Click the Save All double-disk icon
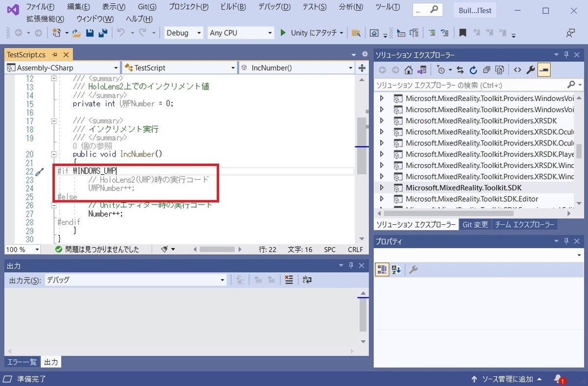Screen dimensions: 588x386 (103, 33)
